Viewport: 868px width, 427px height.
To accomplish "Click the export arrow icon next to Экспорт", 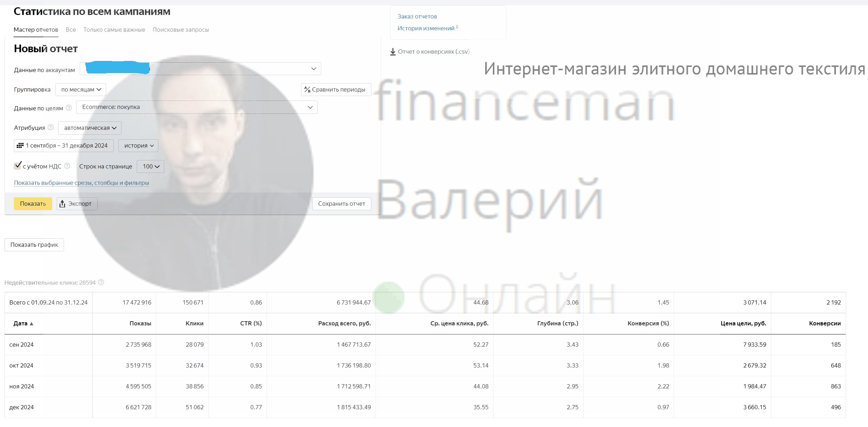I will [x=63, y=204].
